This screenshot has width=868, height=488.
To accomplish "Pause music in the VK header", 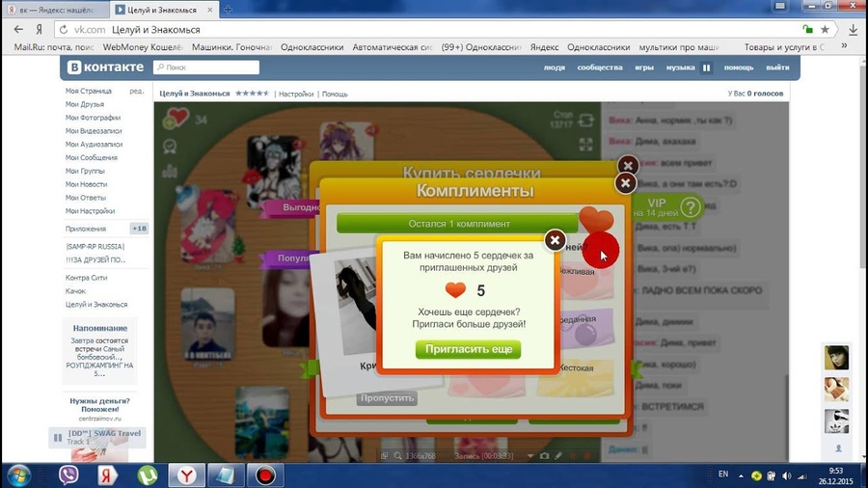I will (706, 68).
